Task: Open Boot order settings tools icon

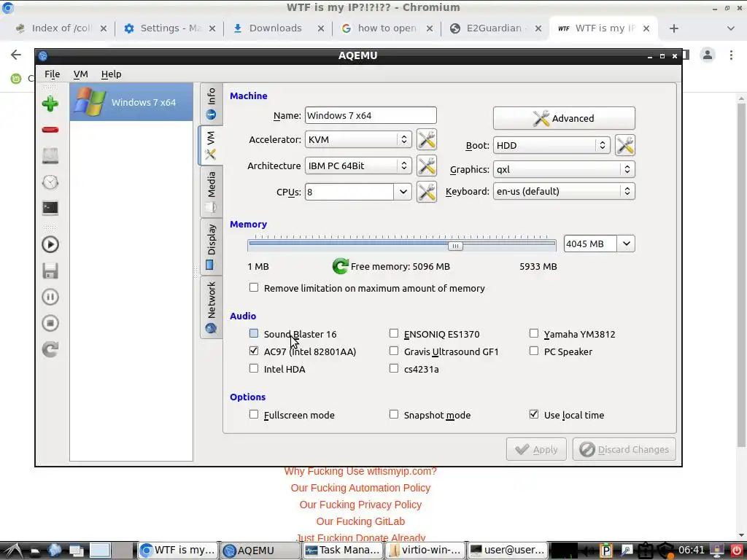Action: (x=624, y=145)
